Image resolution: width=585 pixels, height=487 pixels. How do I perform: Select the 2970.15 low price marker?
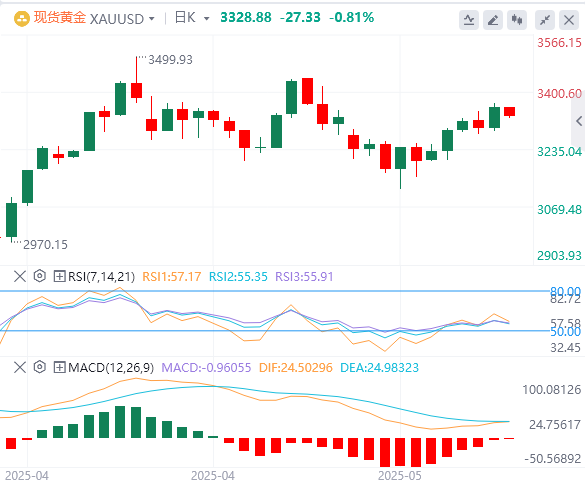[46, 245]
